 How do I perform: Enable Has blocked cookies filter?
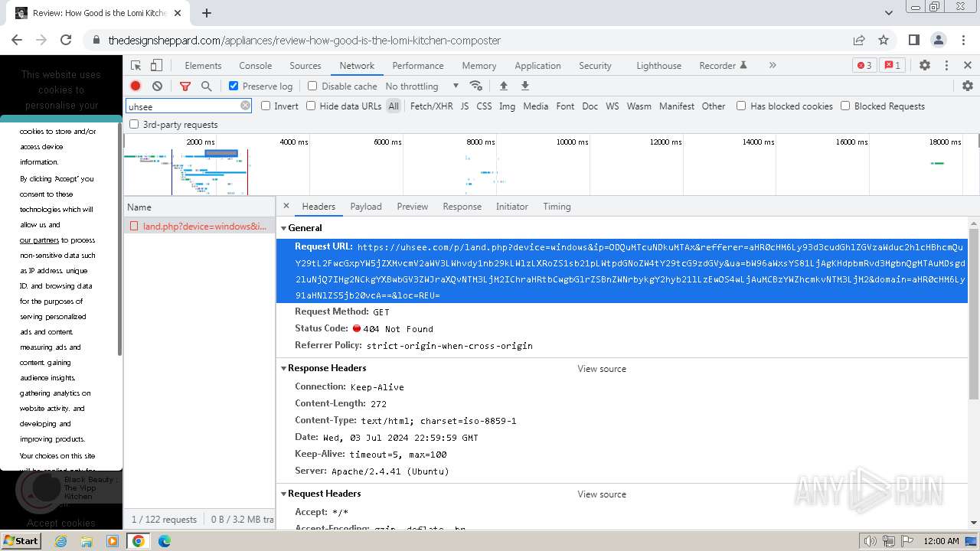coord(741,106)
